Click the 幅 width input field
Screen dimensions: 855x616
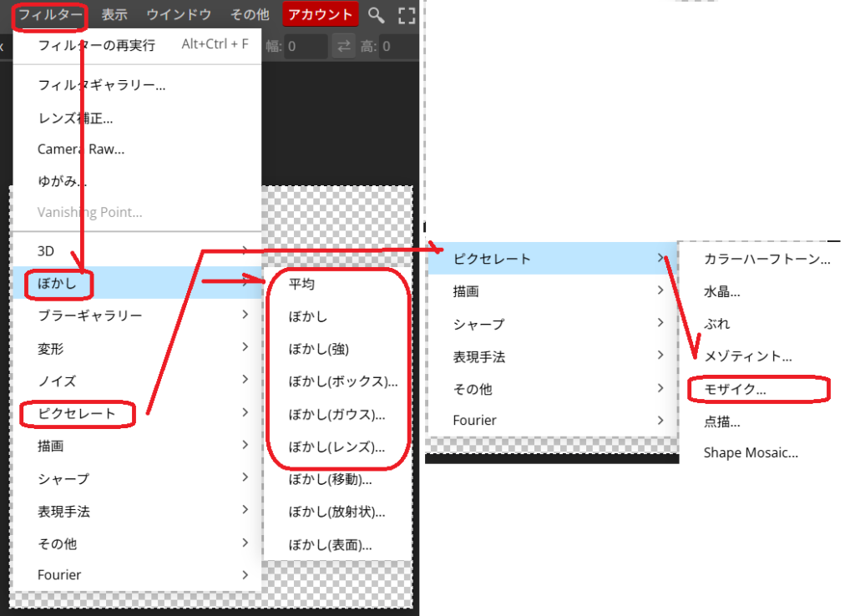306,47
